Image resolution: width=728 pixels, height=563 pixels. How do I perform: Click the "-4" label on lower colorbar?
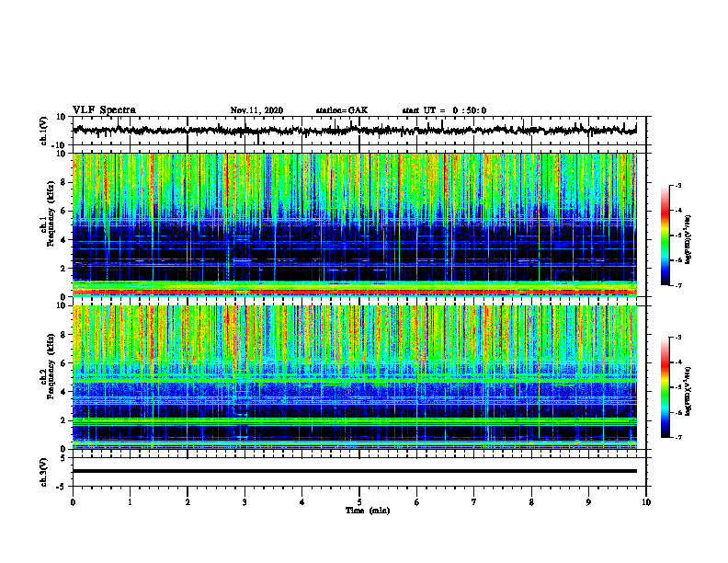678,362
